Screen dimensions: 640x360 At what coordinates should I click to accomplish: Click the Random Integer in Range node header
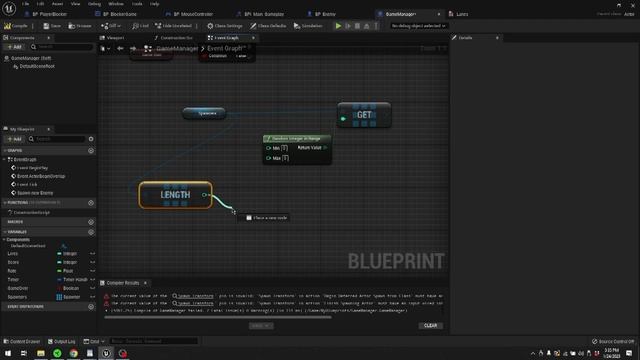297,139
